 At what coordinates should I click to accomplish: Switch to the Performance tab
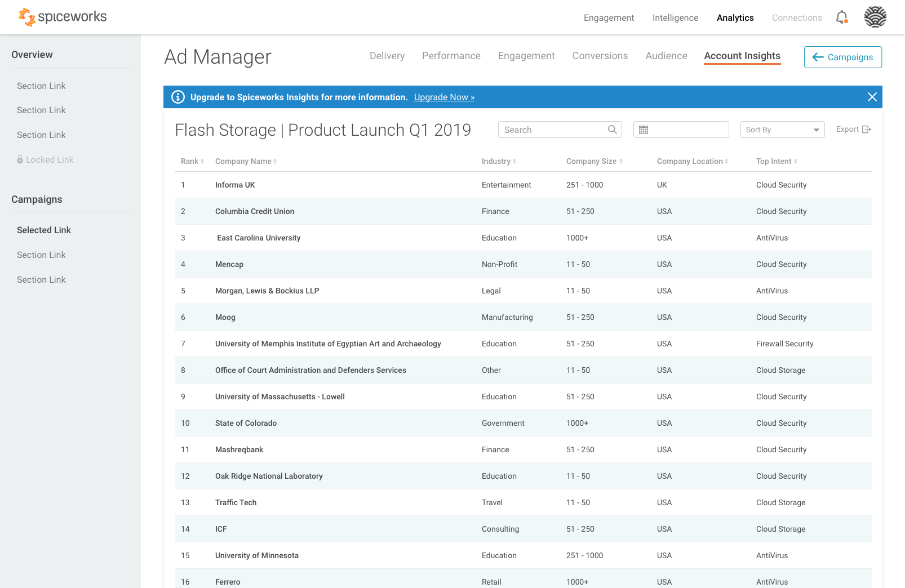click(451, 56)
